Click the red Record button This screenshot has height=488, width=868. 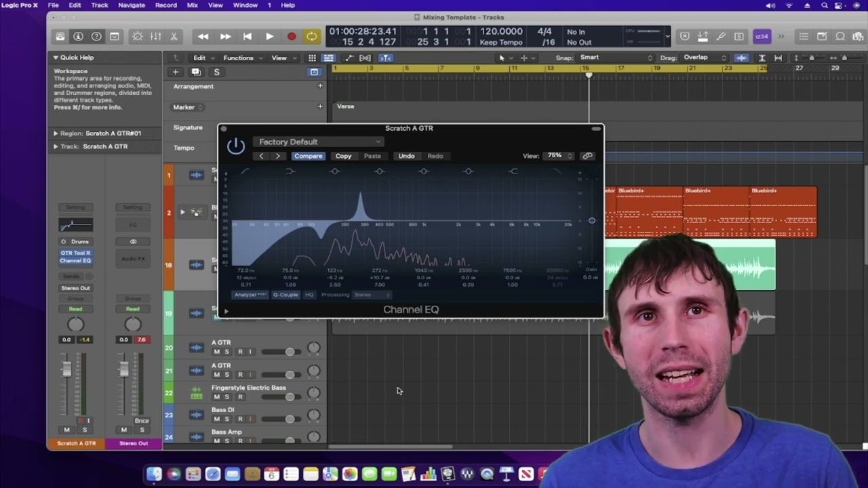[292, 37]
